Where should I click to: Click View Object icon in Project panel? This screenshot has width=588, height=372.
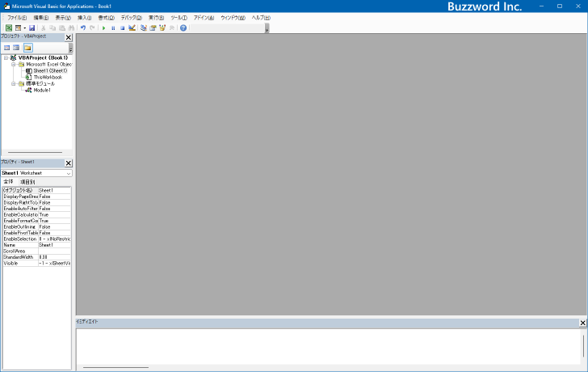(16, 48)
